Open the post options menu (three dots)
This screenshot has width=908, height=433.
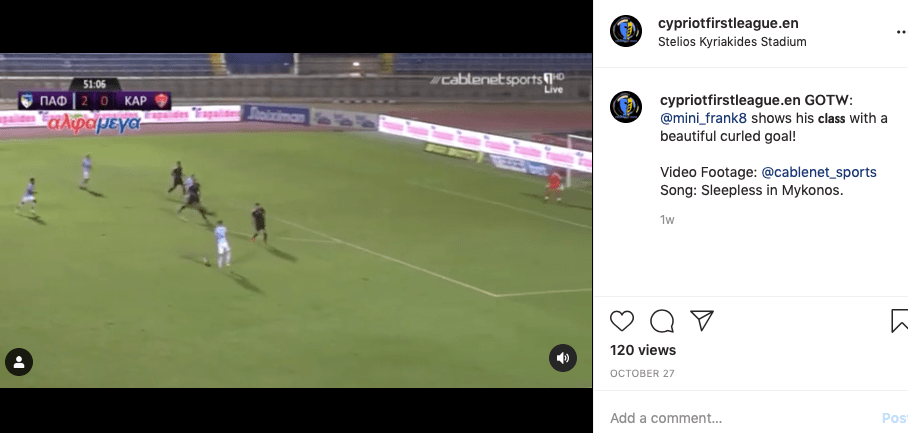[902, 32]
